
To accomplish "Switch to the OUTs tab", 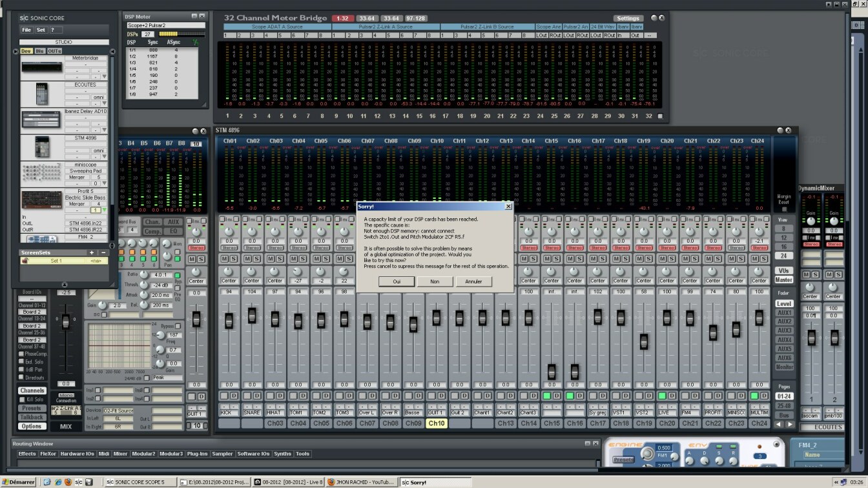I will [x=54, y=51].
